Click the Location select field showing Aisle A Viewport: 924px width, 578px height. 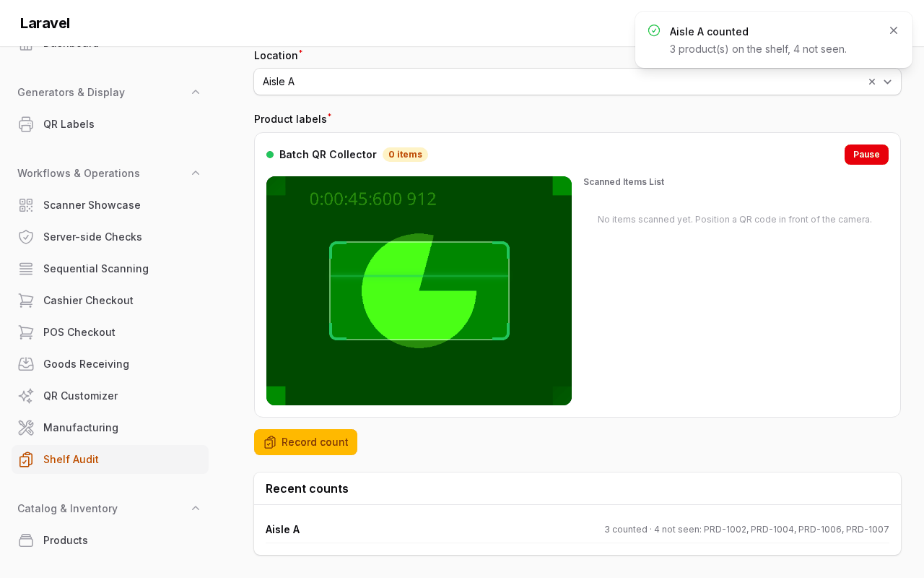pos(577,82)
